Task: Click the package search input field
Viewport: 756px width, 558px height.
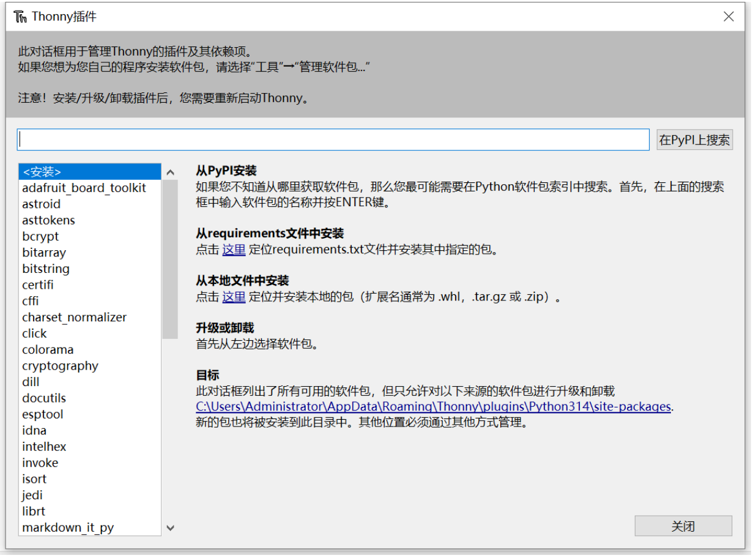Action: (333, 139)
